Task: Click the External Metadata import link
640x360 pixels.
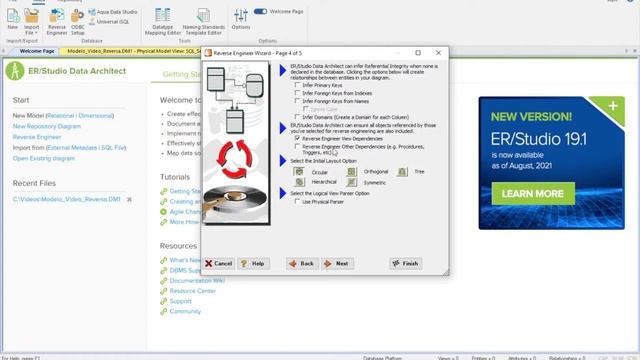Action: tap(72, 148)
